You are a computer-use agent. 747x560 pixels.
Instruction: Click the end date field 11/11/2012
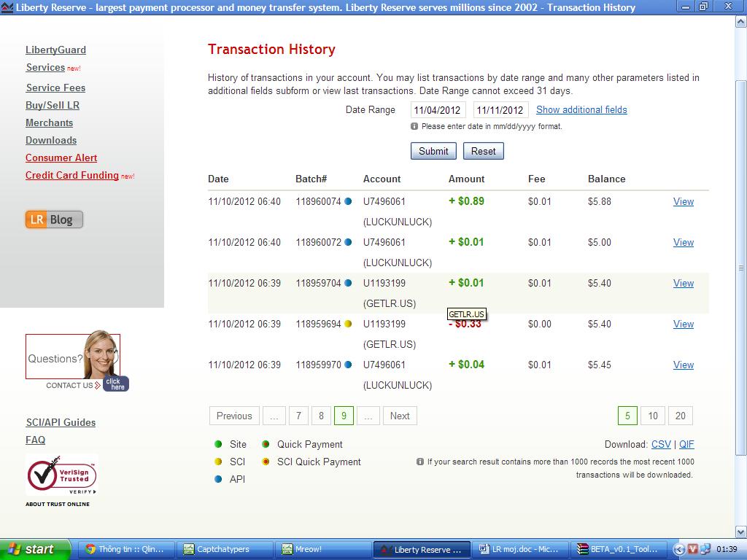point(500,110)
